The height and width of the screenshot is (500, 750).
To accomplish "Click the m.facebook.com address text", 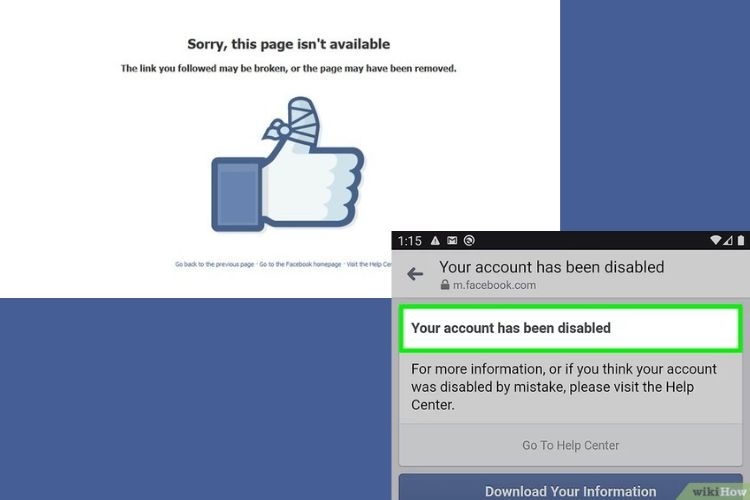I will click(x=495, y=285).
